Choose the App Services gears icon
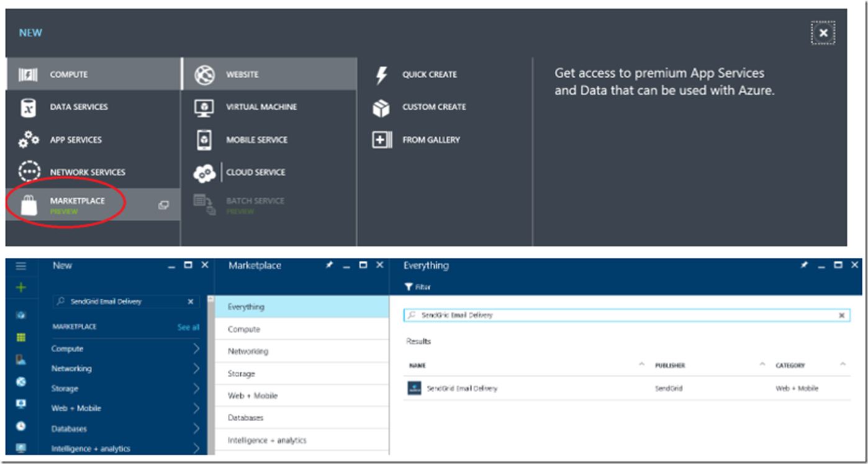This screenshot has width=868, height=464. (x=29, y=140)
